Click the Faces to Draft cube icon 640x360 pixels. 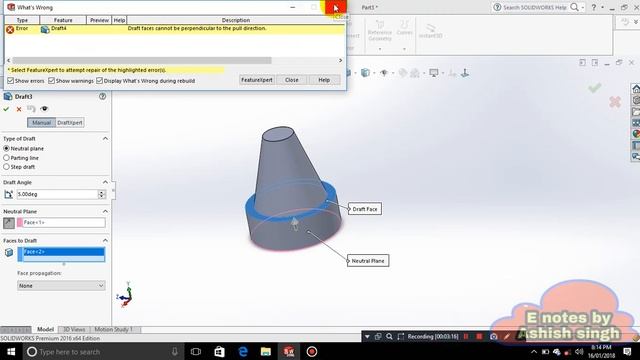coord(9,253)
